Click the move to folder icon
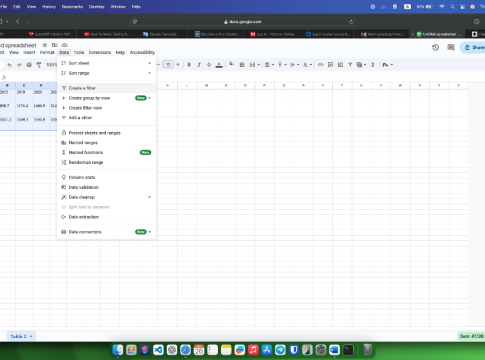The image size is (485, 360). coord(55,45)
